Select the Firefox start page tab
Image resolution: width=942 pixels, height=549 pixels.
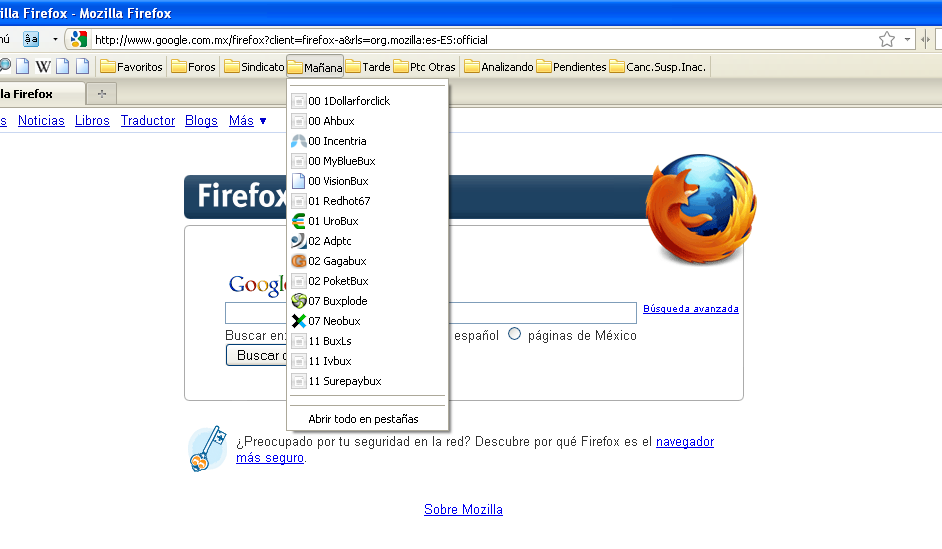[x=41, y=94]
